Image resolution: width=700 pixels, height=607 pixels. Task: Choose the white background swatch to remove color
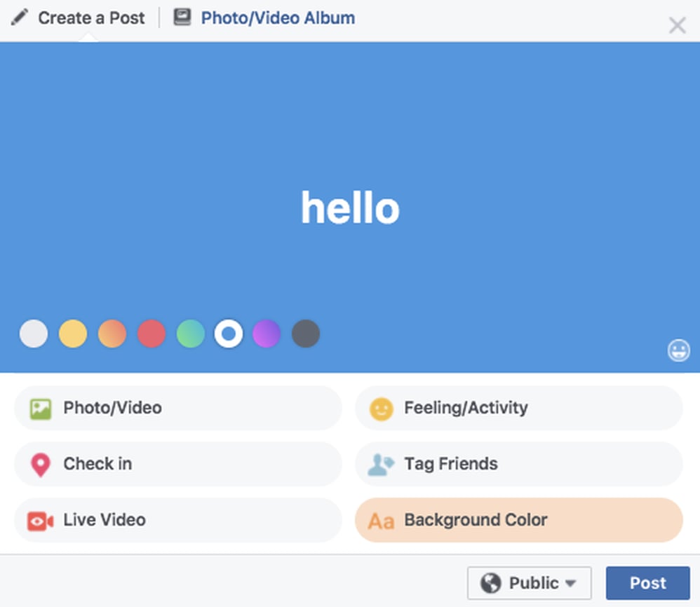click(x=33, y=334)
